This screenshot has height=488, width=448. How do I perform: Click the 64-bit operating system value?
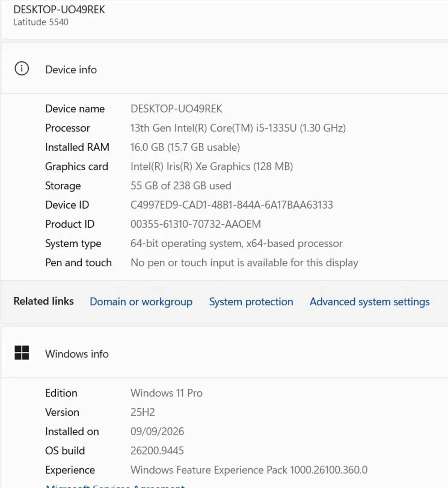[236, 244]
